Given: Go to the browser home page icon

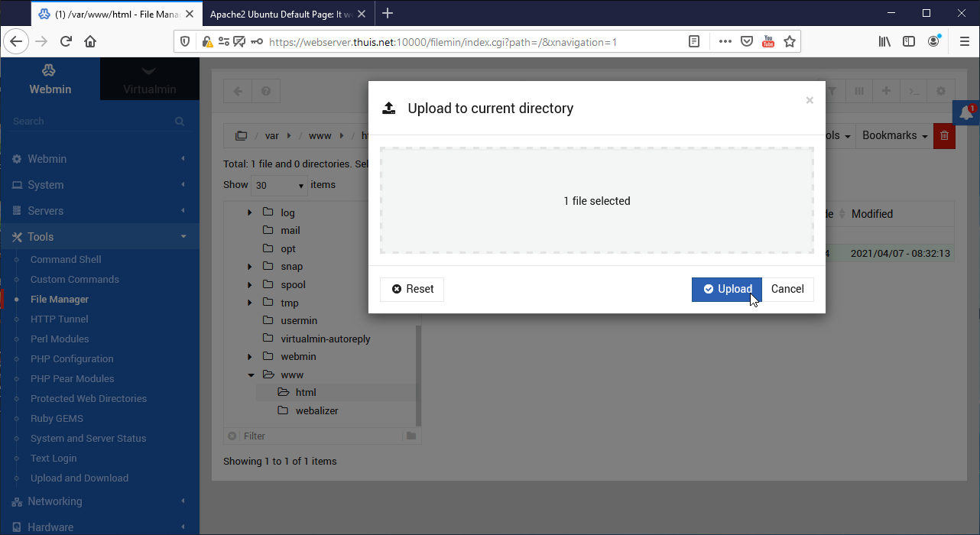Looking at the screenshot, I should click(x=90, y=41).
